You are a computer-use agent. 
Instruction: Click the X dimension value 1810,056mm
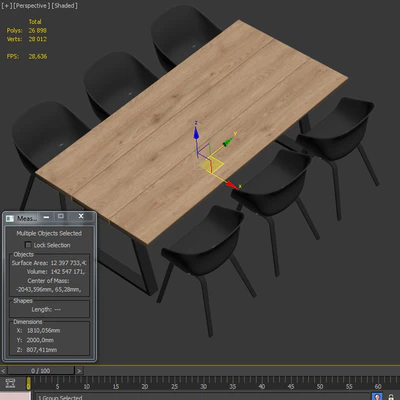(x=43, y=330)
